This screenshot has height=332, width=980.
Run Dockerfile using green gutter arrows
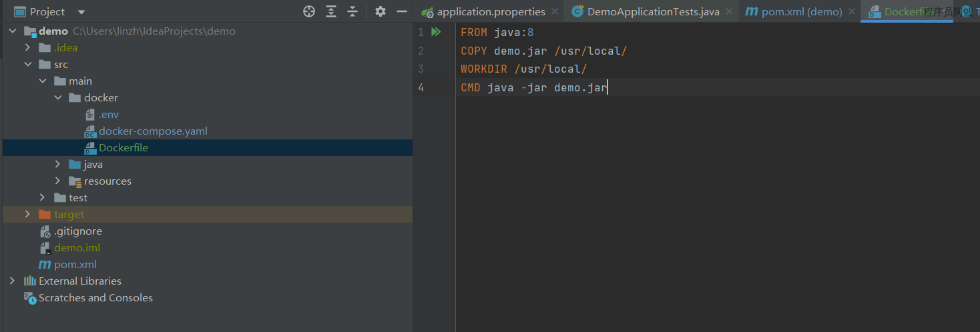point(436,32)
